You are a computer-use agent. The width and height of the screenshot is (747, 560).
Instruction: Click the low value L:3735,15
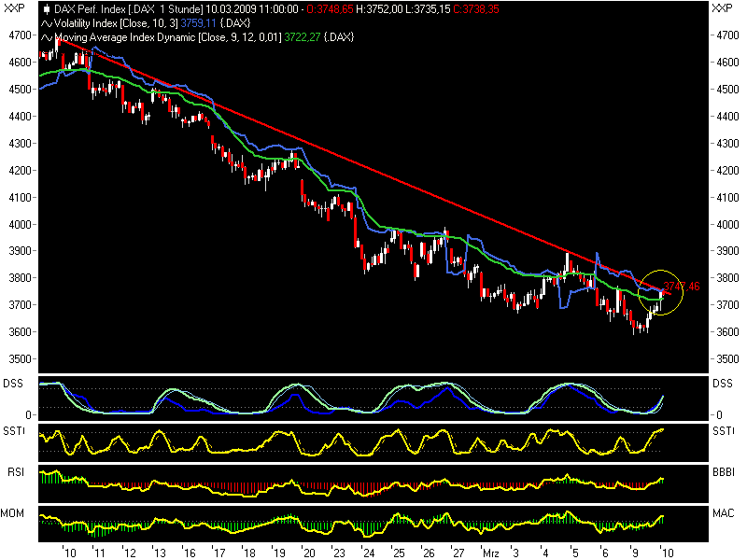pyautogui.click(x=428, y=9)
